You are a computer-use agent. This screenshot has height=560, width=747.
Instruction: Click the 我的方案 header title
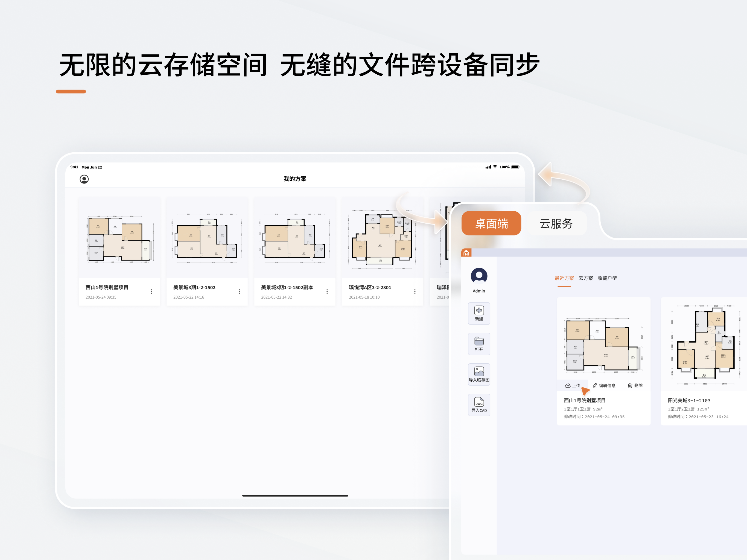[295, 179]
